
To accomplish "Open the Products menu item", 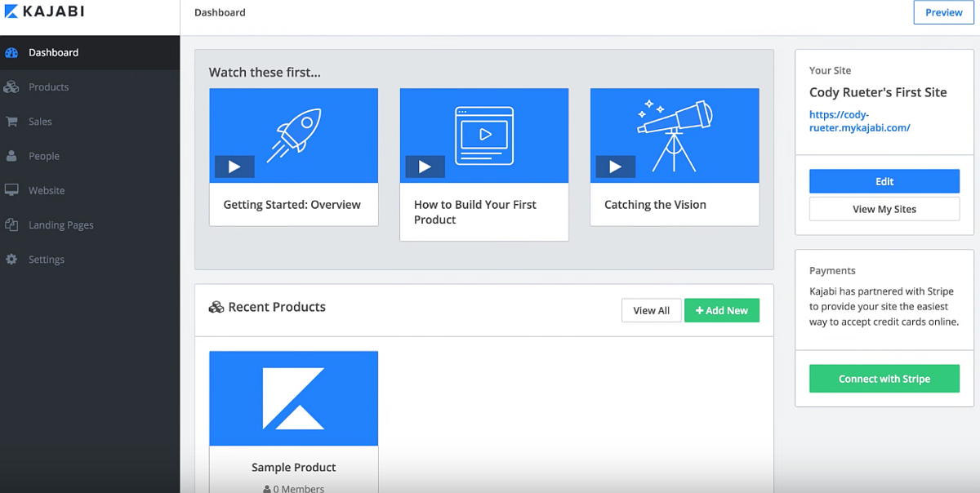I will (x=49, y=87).
